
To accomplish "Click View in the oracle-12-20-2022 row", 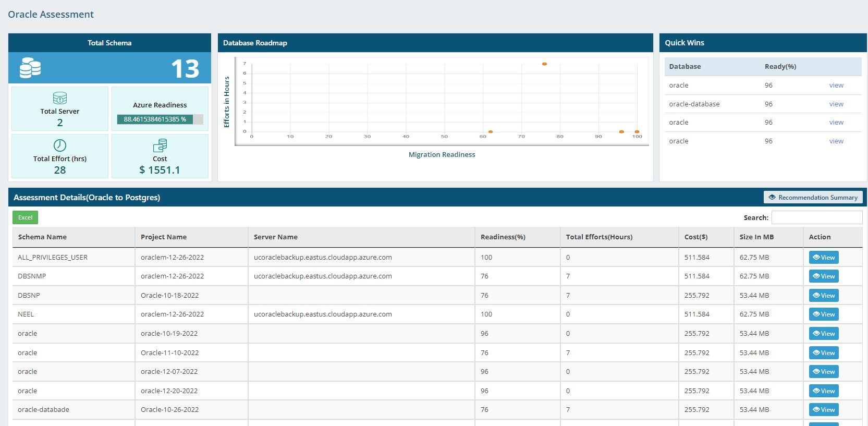I will click(824, 391).
